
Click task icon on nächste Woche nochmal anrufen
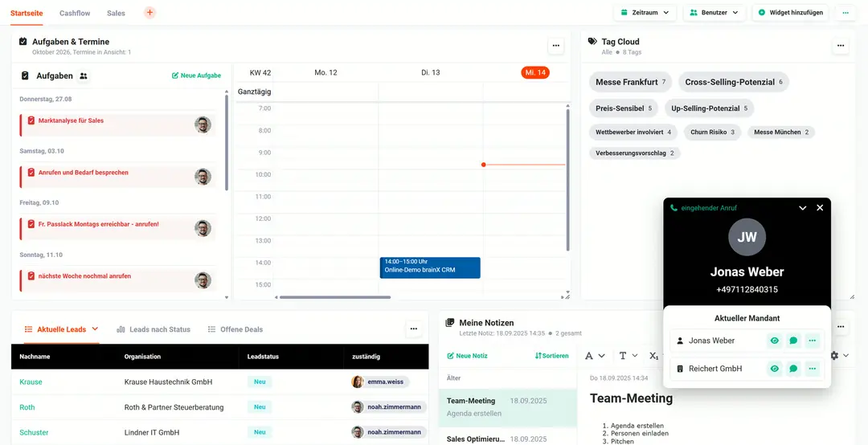click(31, 276)
